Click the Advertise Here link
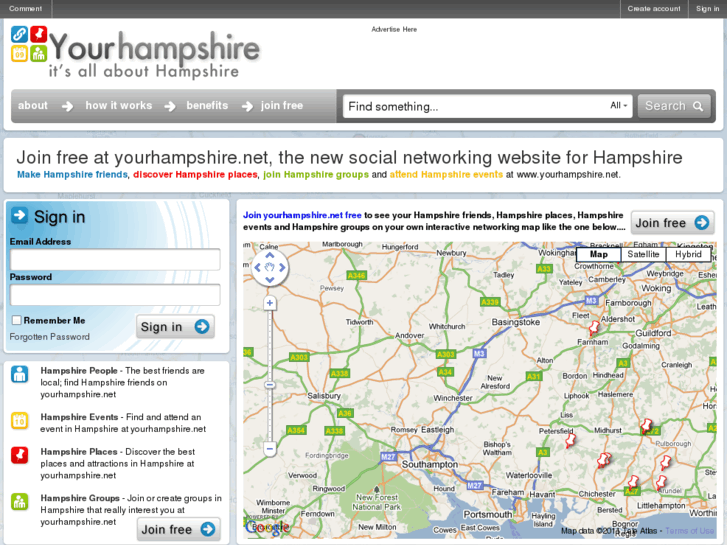This screenshot has width=727, height=545. click(x=394, y=29)
